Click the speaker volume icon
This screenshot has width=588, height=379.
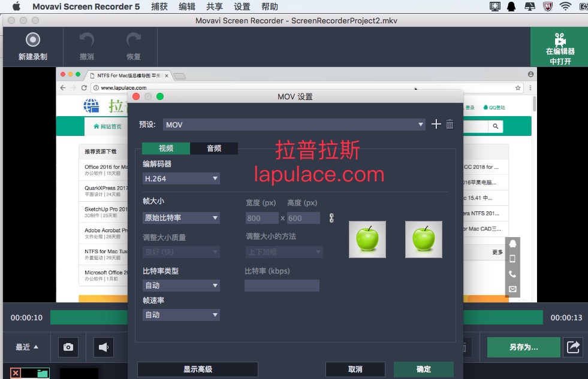(x=104, y=347)
